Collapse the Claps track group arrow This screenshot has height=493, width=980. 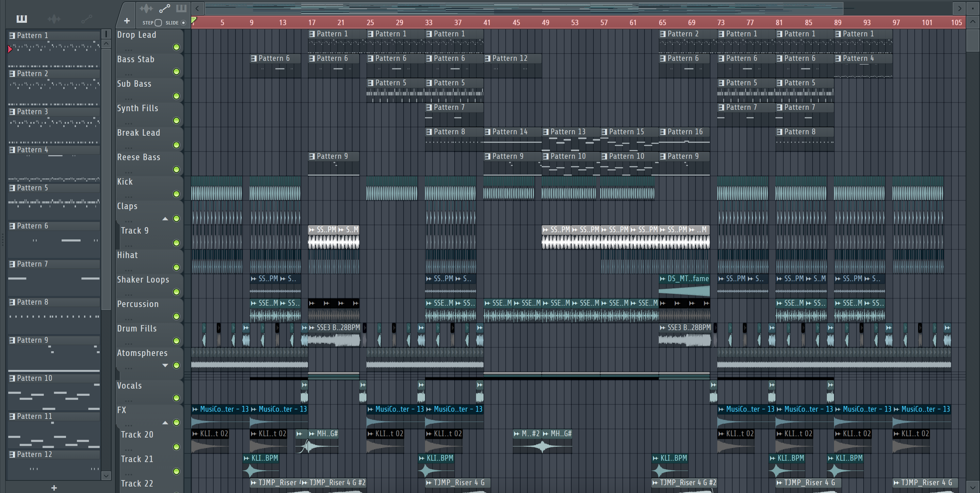click(x=165, y=219)
